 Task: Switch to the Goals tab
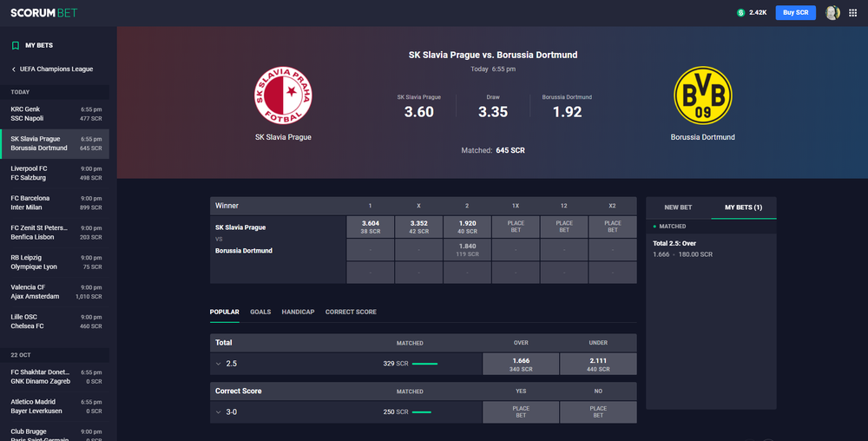point(260,312)
